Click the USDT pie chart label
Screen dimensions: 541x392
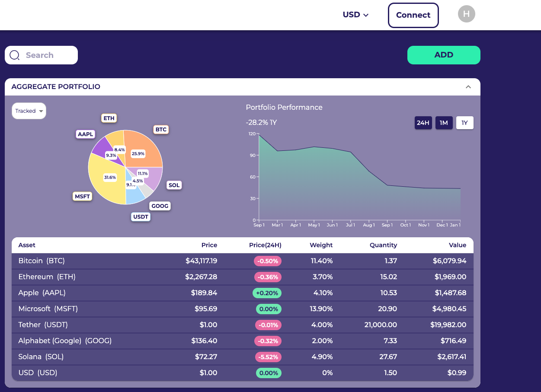click(x=141, y=217)
